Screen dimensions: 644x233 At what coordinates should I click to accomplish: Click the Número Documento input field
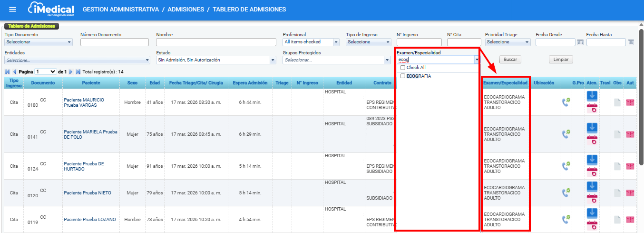tap(116, 42)
